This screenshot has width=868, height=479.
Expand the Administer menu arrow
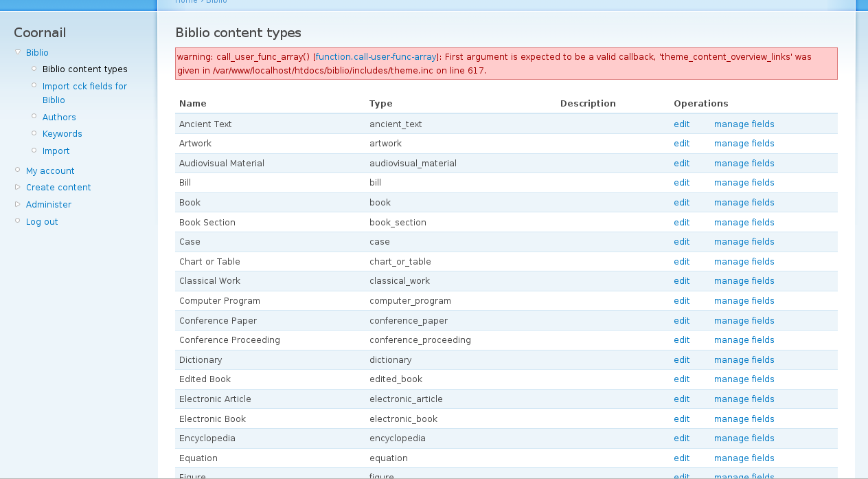tap(18, 204)
